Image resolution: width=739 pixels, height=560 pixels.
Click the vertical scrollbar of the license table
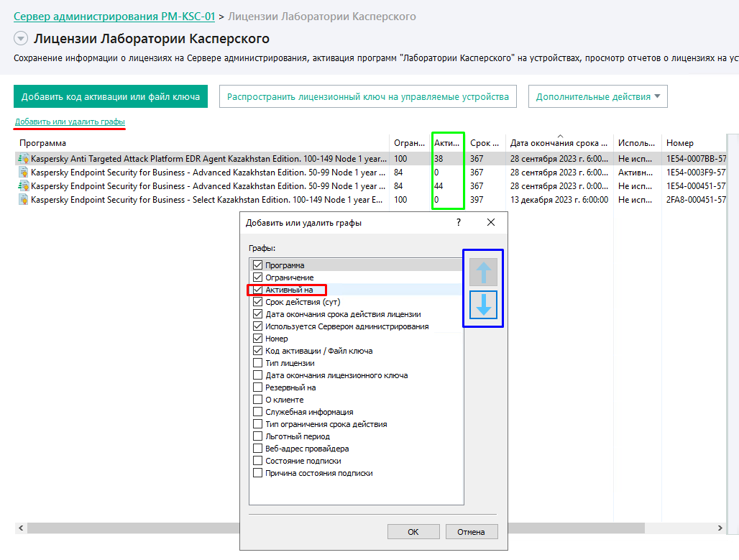pos(733,335)
